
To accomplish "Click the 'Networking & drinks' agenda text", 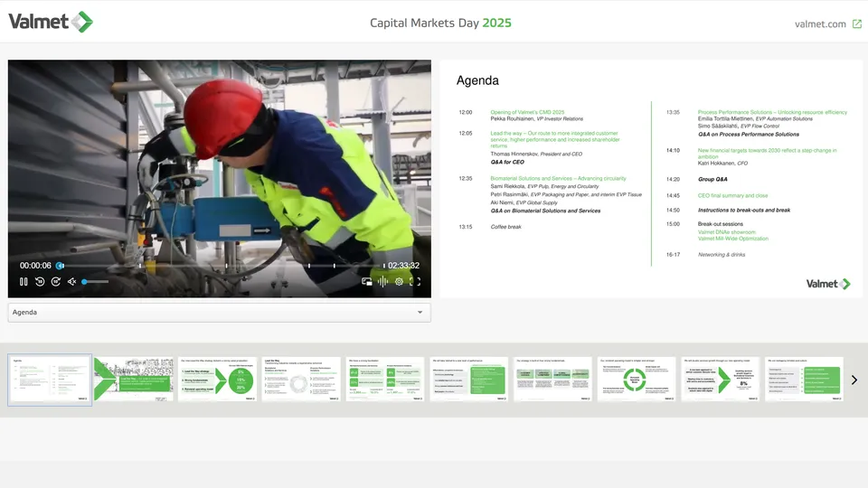I will (722, 255).
